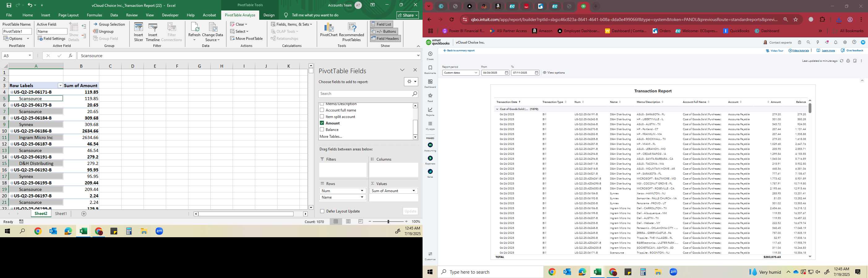Click Ungroup in the Group section
868x278 pixels.
point(103,31)
